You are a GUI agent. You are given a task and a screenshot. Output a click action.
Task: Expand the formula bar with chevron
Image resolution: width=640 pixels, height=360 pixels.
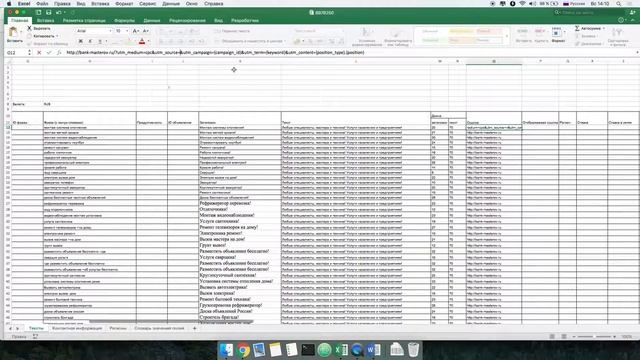[637, 53]
